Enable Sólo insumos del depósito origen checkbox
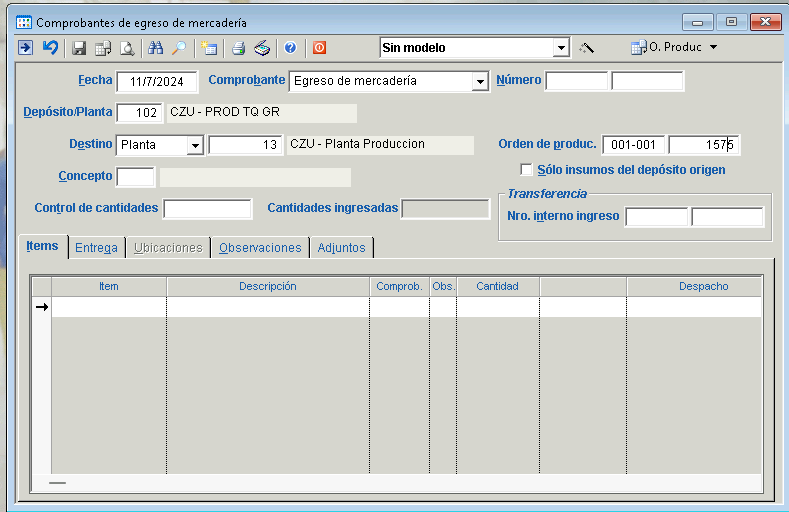Image resolution: width=789 pixels, height=512 pixels. 527,170
